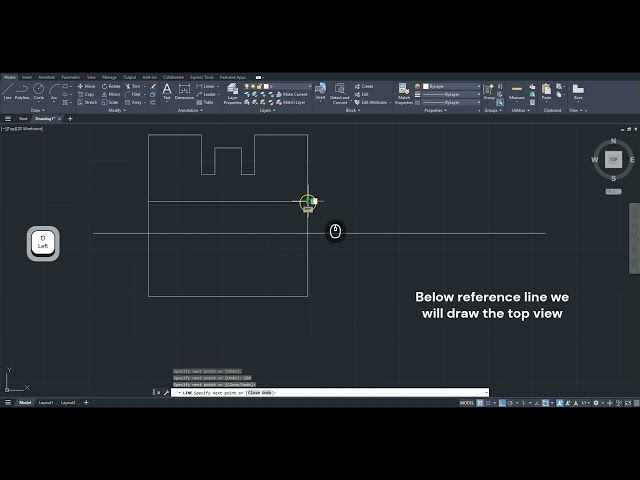The image size is (640, 480).
Task: Choose the Move command
Action: click(x=86, y=86)
